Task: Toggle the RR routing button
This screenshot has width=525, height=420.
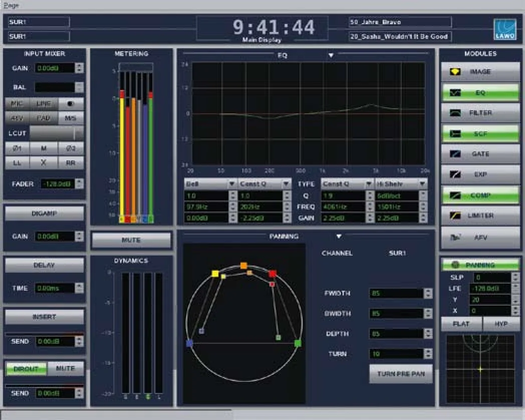Action: (71, 163)
